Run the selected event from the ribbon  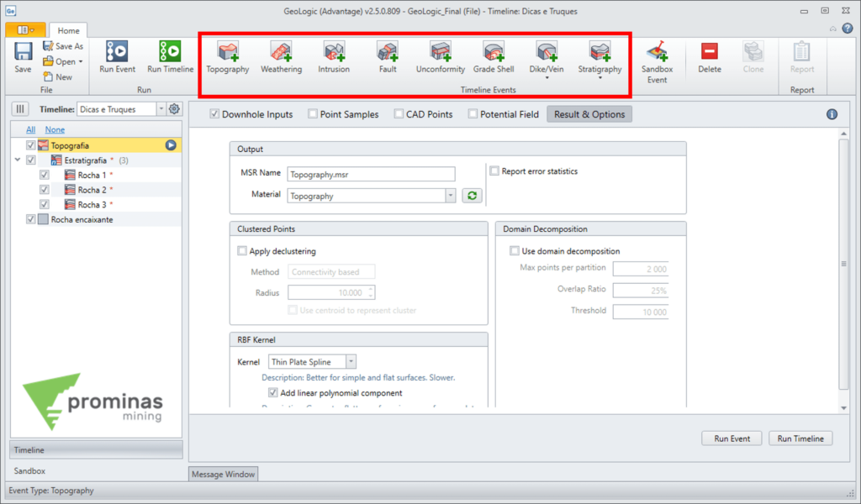tap(117, 57)
